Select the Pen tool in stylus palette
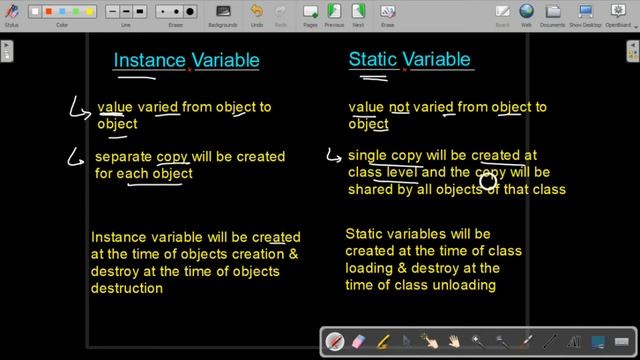The image size is (640, 360). pyautogui.click(x=335, y=342)
